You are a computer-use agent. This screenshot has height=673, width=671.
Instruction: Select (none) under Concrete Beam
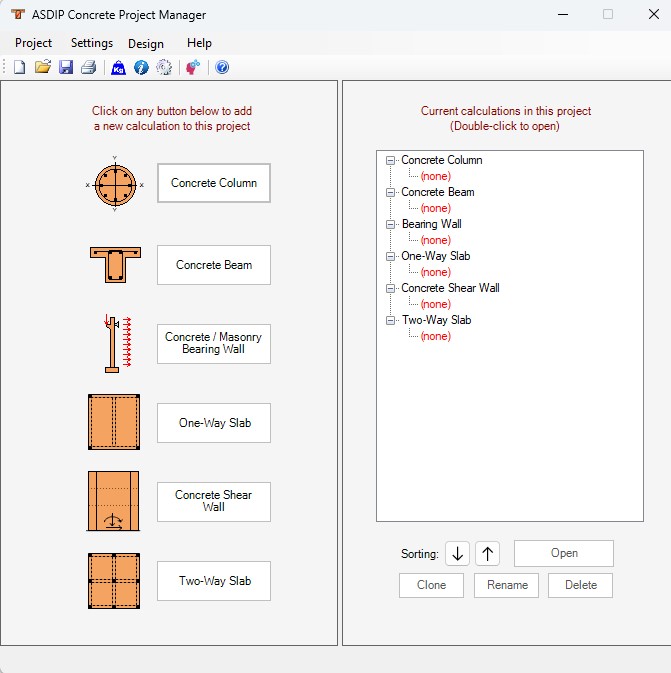point(436,208)
